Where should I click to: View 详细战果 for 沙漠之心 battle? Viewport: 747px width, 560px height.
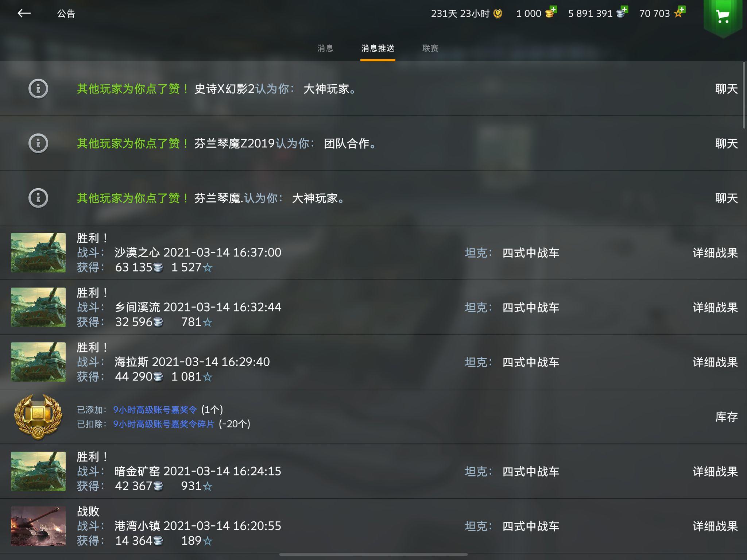[x=715, y=253]
